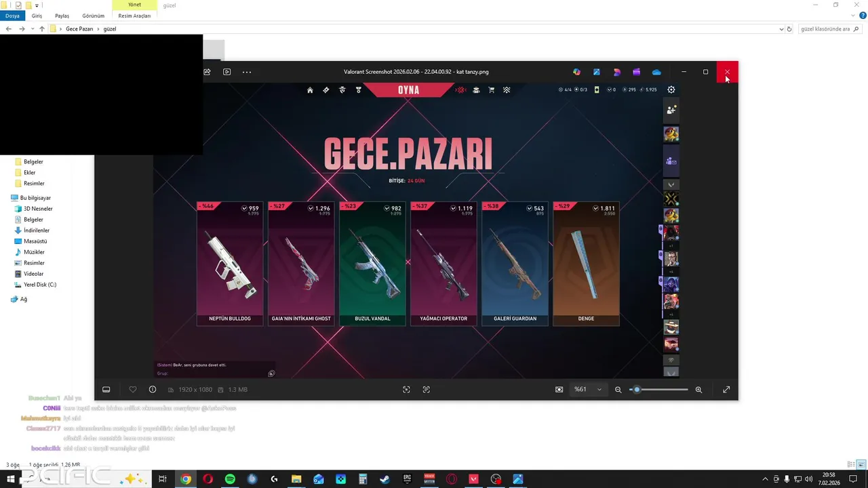
Task: Click the visual search scan icon
Action: tap(406, 390)
